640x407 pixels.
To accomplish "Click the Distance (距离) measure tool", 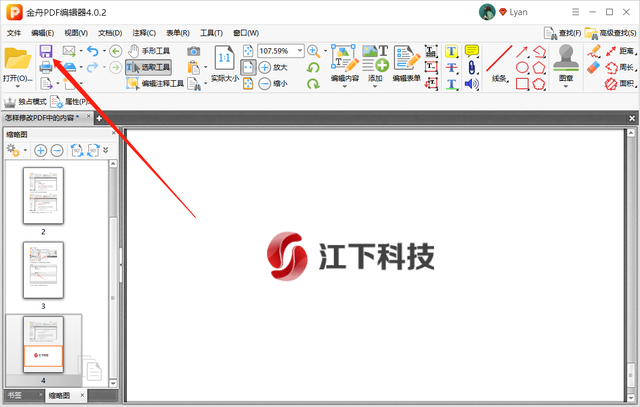I will pos(620,51).
